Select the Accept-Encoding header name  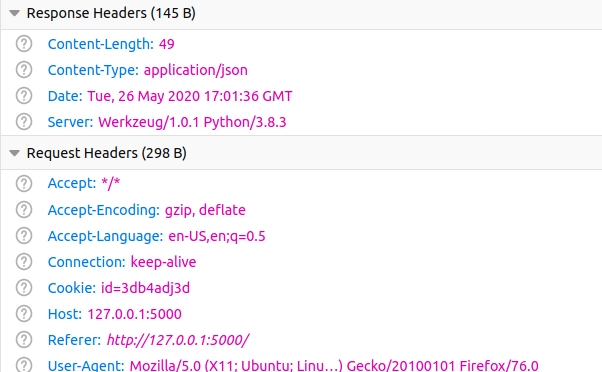(x=104, y=210)
